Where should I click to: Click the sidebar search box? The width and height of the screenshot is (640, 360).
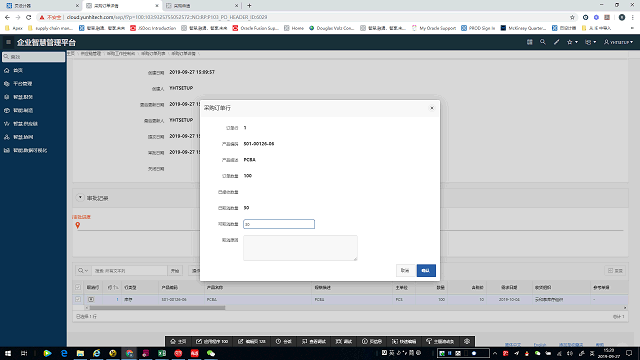click(x=33, y=57)
